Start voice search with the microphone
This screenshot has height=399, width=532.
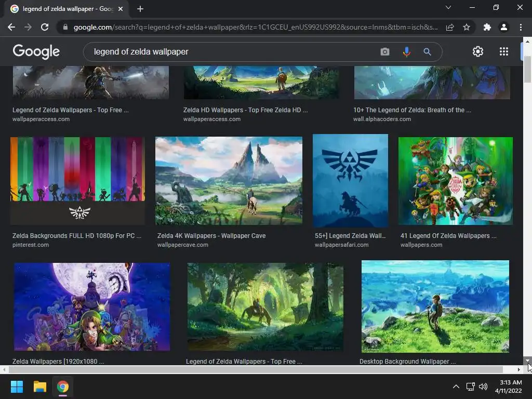(x=406, y=51)
